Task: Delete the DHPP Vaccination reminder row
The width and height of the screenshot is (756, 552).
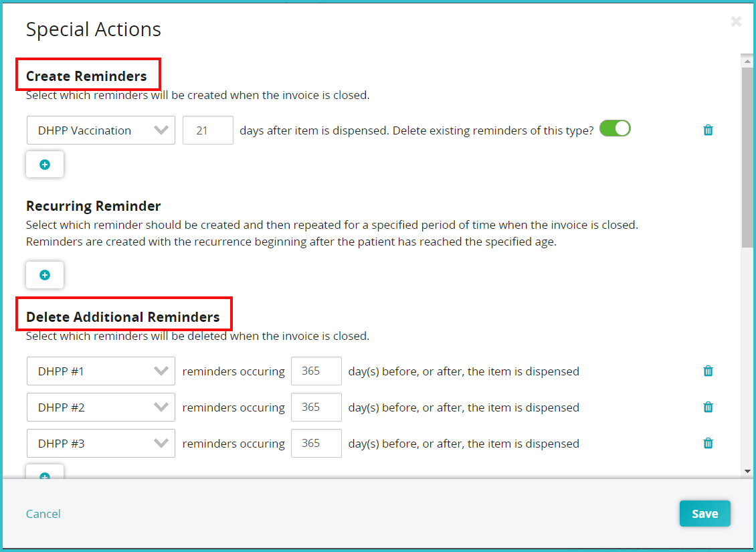Action: click(708, 130)
